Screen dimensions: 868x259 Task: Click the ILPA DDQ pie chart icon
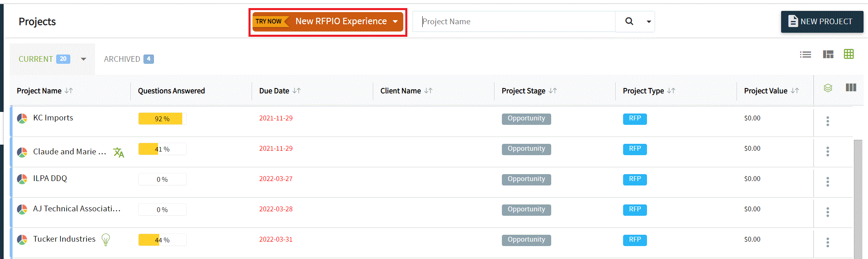tap(22, 179)
